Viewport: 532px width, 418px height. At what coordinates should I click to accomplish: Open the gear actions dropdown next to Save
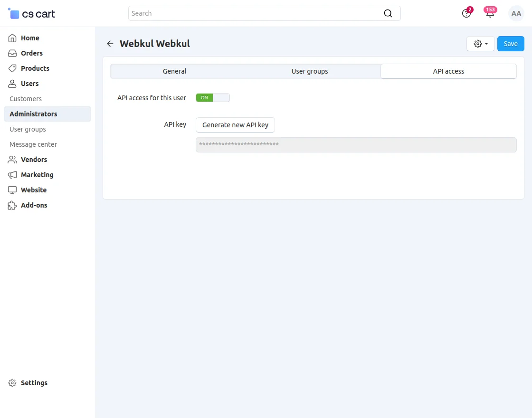point(480,44)
